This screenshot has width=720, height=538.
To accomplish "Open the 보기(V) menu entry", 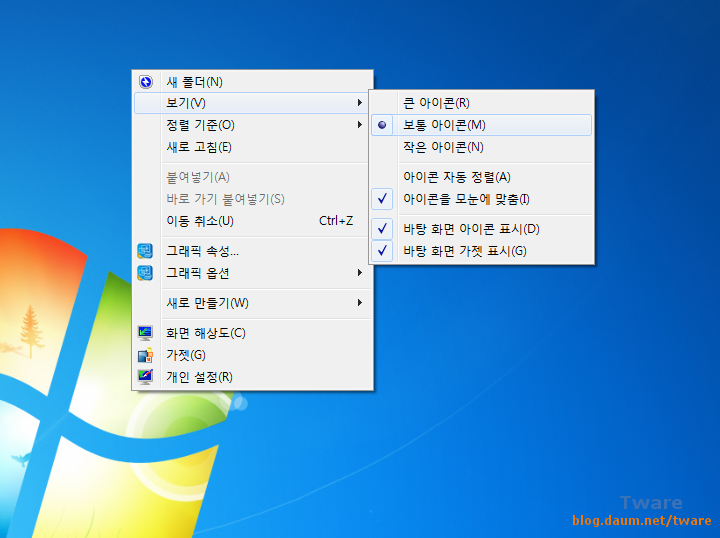I will point(253,103).
